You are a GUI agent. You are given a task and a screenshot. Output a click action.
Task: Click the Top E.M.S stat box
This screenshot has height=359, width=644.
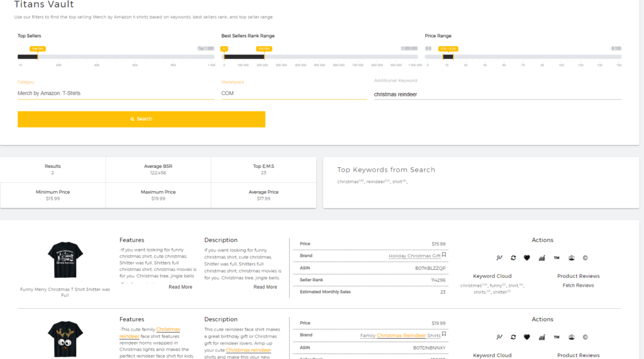(264, 170)
